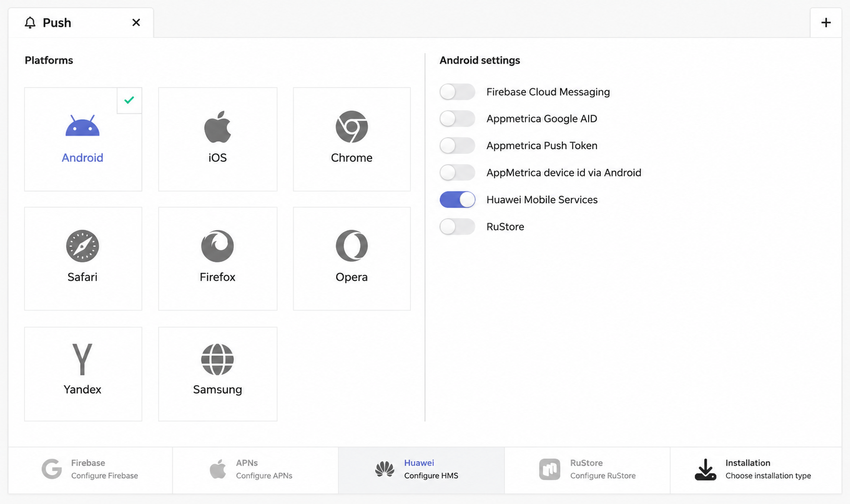Click the bell icon on Push tab
Viewport: 850px width, 504px height.
point(30,22)
